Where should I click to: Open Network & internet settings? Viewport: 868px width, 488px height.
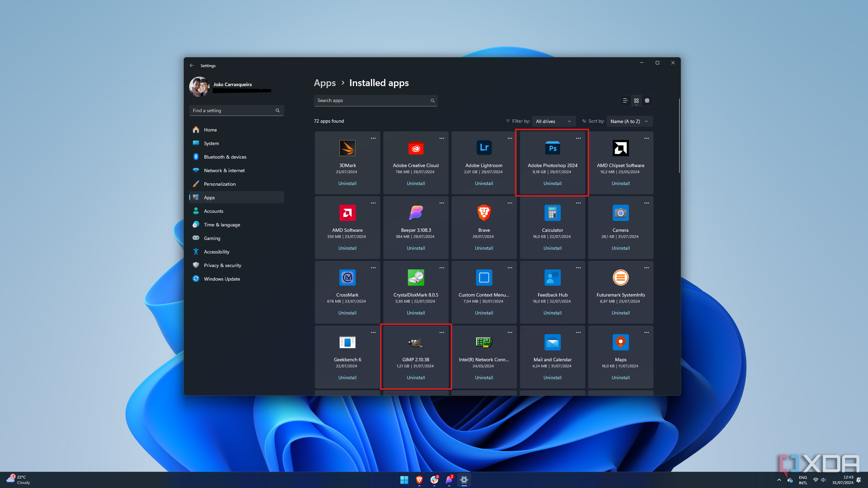point(236,170)
